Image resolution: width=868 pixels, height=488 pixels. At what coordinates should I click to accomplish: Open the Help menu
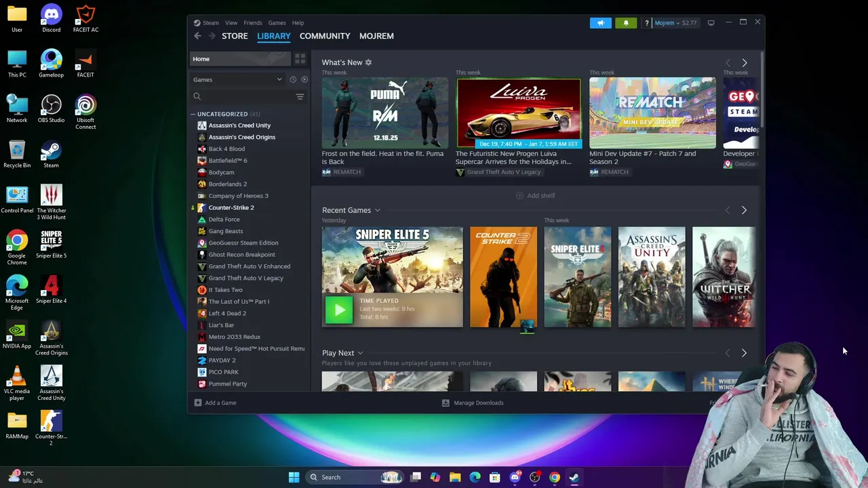(298, 23)
